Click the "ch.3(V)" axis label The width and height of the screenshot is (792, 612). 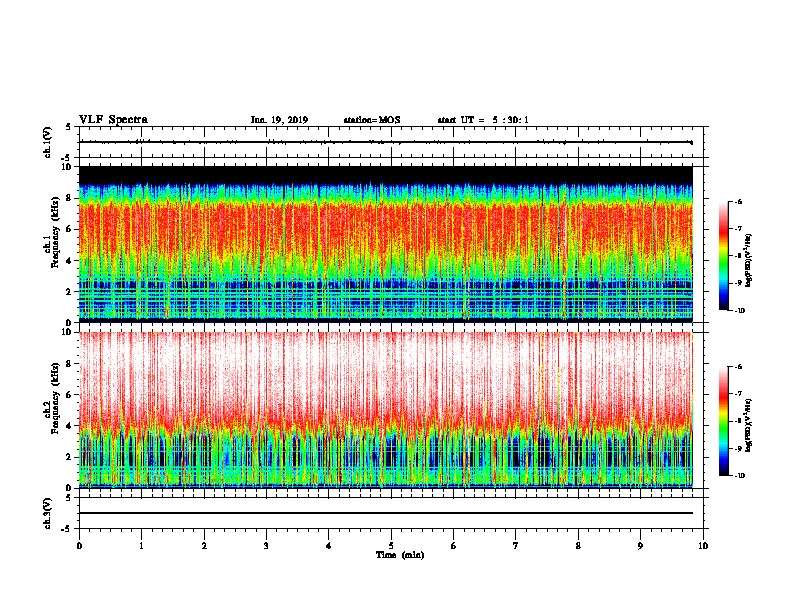point(48,513)
